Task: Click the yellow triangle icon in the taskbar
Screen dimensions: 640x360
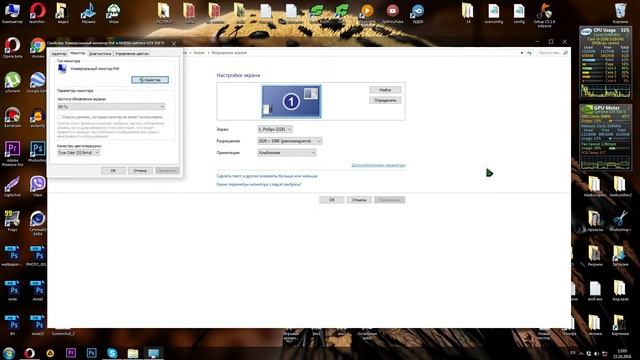Action: [50, 353]
